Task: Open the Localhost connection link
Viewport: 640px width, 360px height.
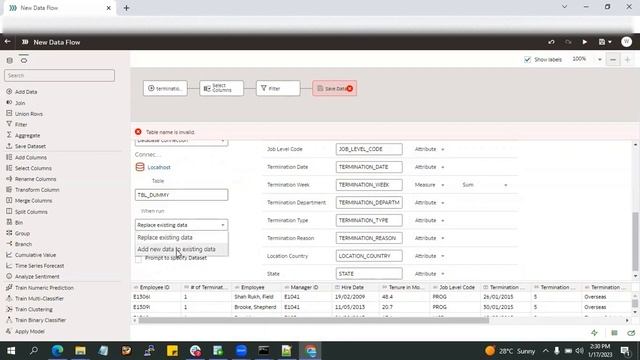Action: pyautogui.click(x=159, y=167)
